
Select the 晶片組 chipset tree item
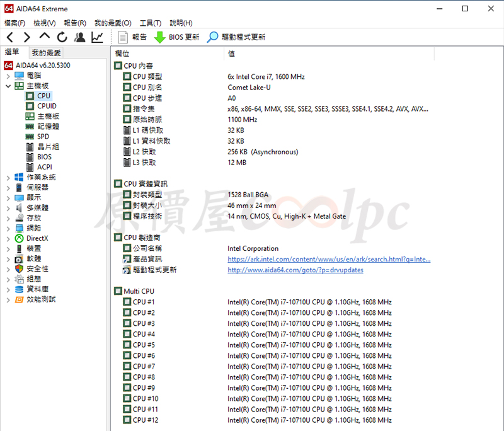click(49, 147)
